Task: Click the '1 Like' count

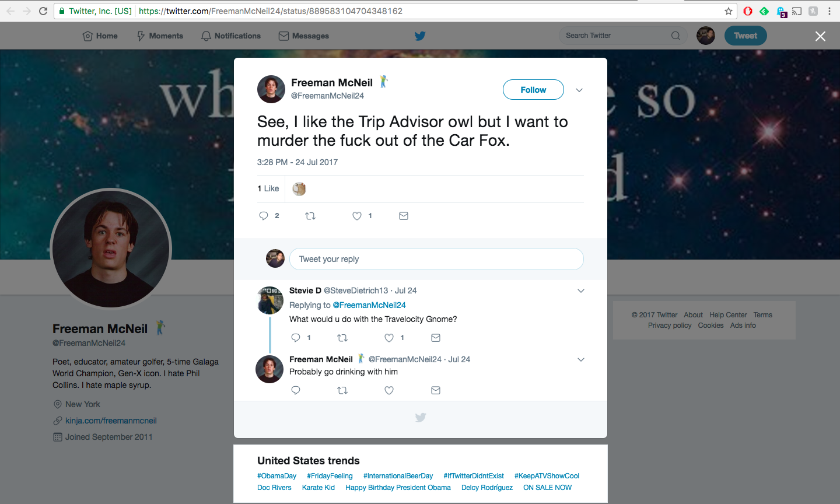Action: [x=268, y=188]
